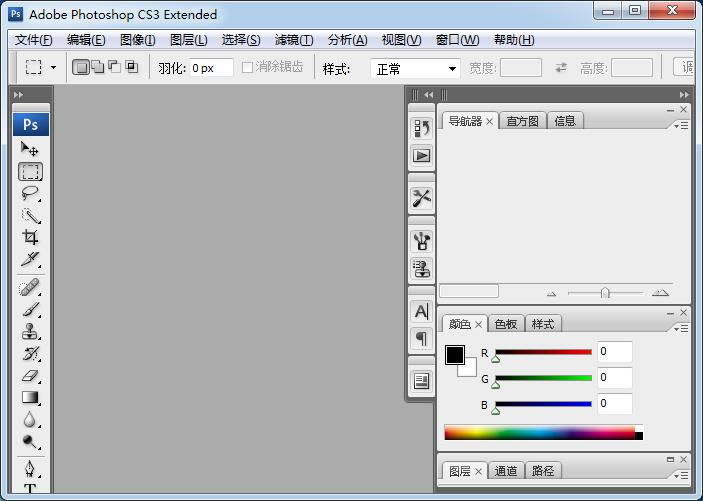The height and width of the screenshot is (501, 703).
Task: Select the Eraser tool
Action: click(x=30, y=376)
